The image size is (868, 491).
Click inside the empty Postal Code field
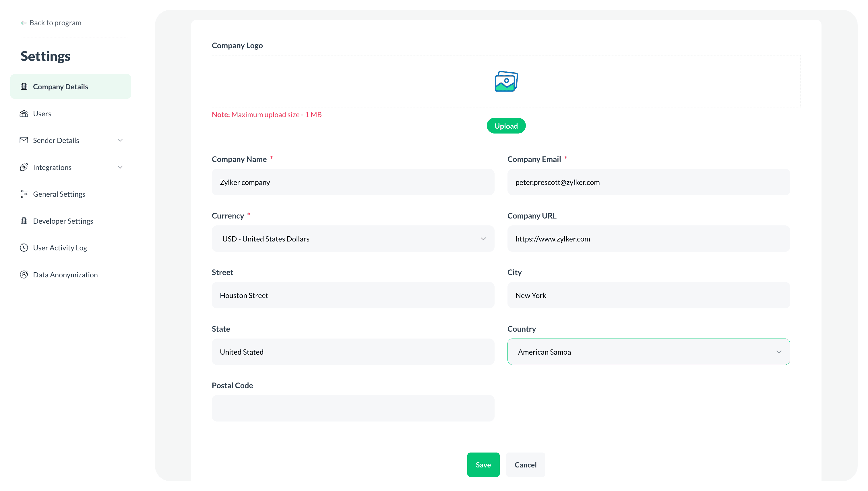352,408
